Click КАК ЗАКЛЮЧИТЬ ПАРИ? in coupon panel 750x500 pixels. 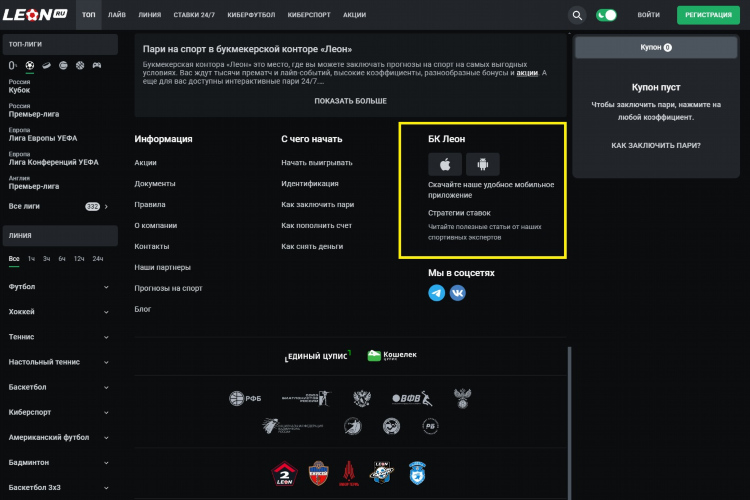click(656, 145)
